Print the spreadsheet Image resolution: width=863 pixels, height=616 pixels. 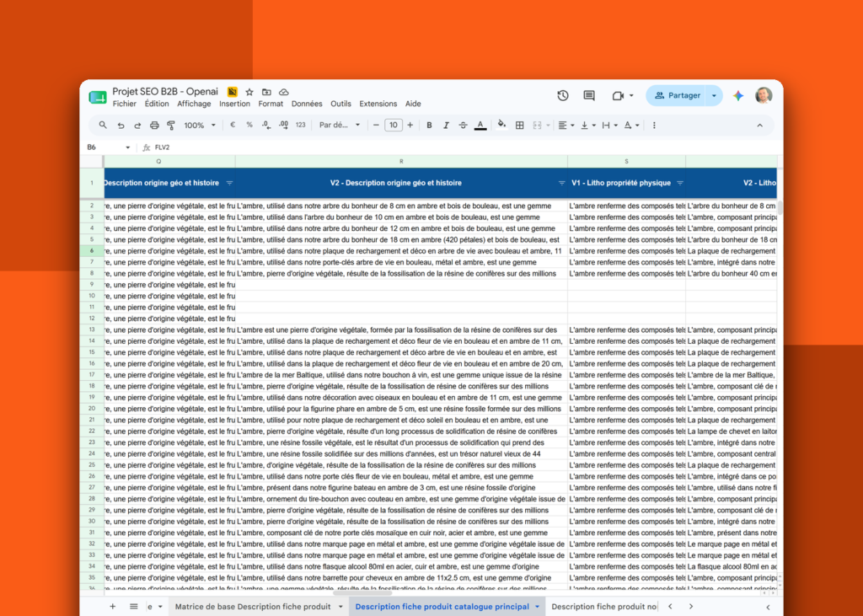(155, 126)
